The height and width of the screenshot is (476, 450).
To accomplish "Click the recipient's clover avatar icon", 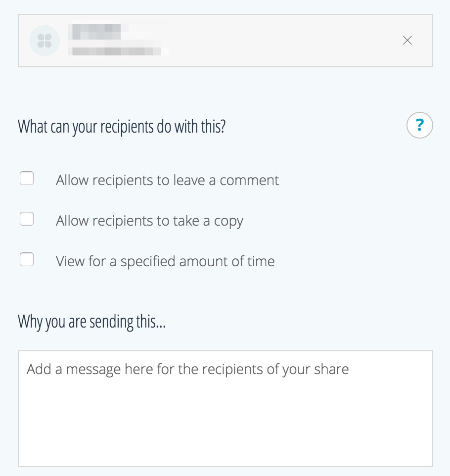I will click(45, 41).
